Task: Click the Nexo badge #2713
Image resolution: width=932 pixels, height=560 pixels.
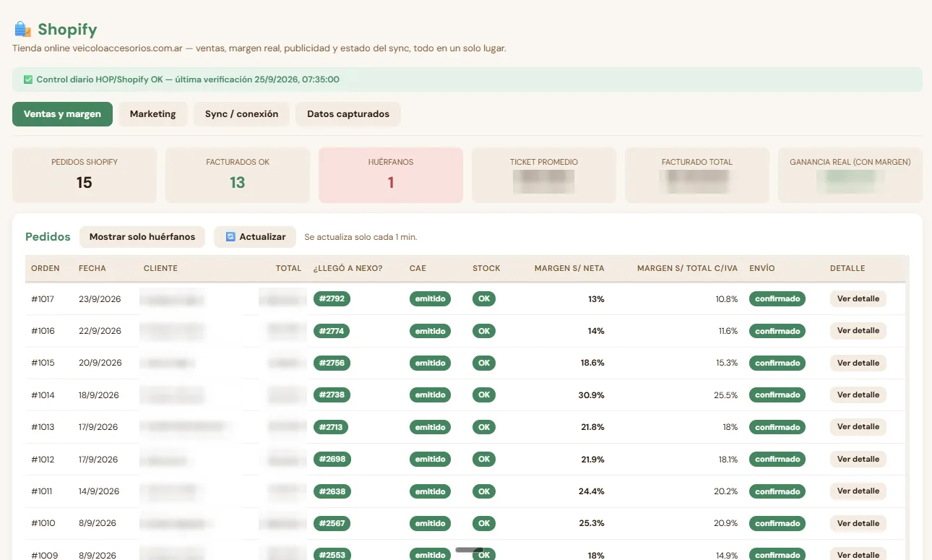Action: pyautogui.click(x=331, y=427)
